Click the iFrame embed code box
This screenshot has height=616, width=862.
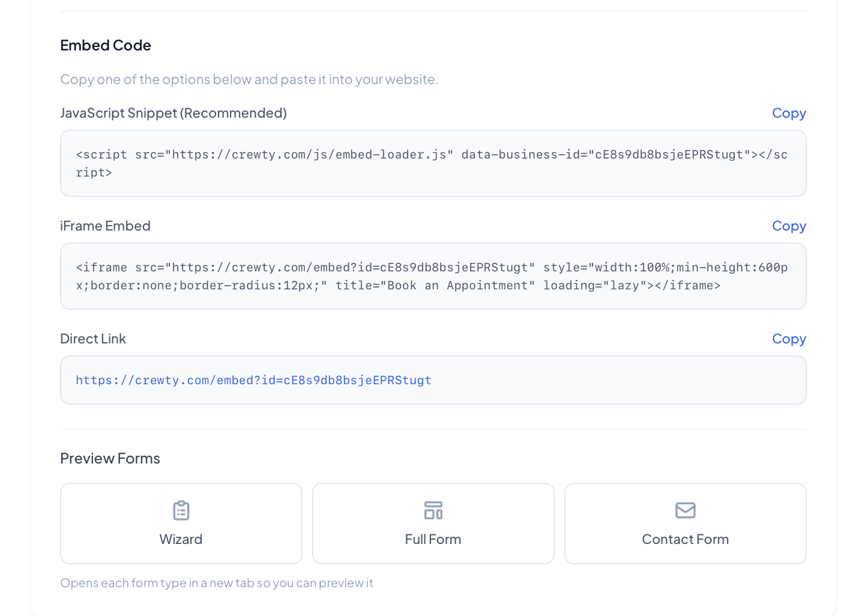click(x=433, y=276)
